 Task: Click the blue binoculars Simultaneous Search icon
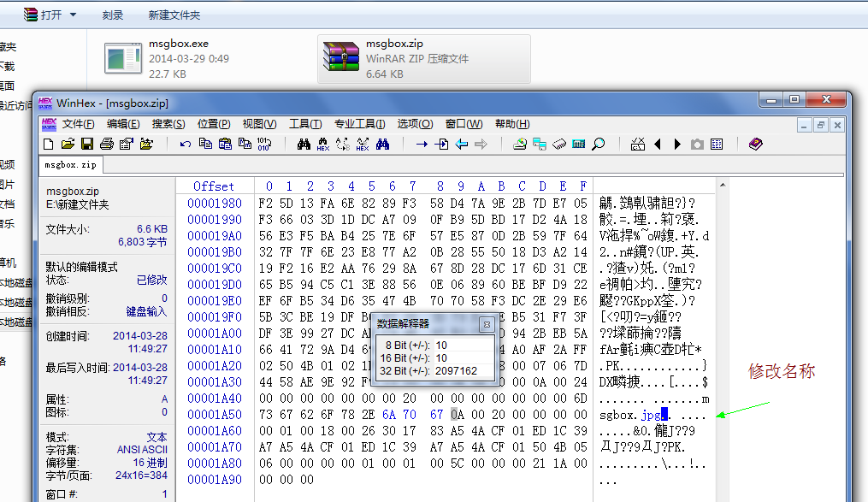(382, 145)
